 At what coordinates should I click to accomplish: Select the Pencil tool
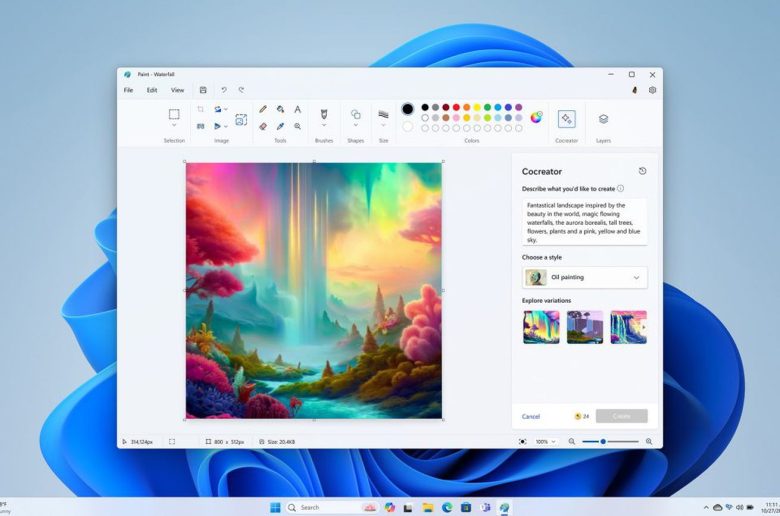(x=263, y=109)
